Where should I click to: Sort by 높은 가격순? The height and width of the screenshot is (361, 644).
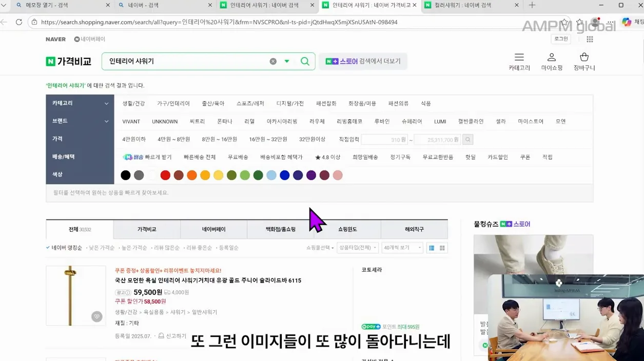[x=134, y=248]
